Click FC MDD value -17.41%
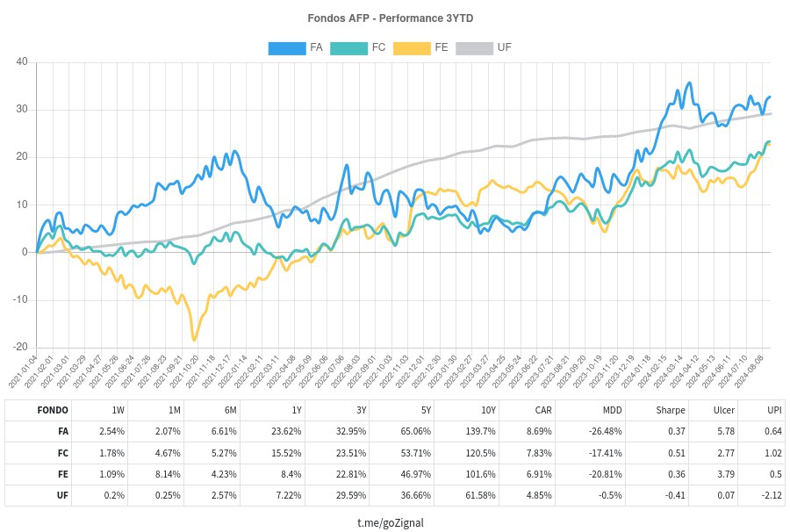The width and height of the screenshot is (790, 532). click(x=605, y=453)
